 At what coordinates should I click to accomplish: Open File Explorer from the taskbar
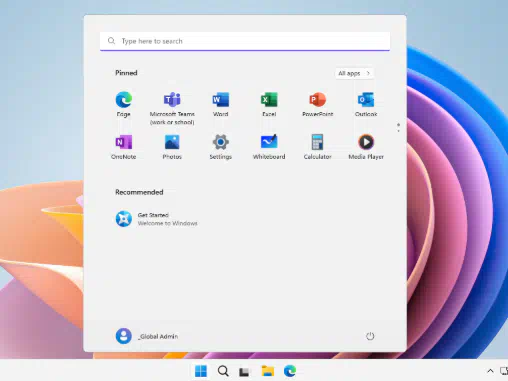[268, 371]
